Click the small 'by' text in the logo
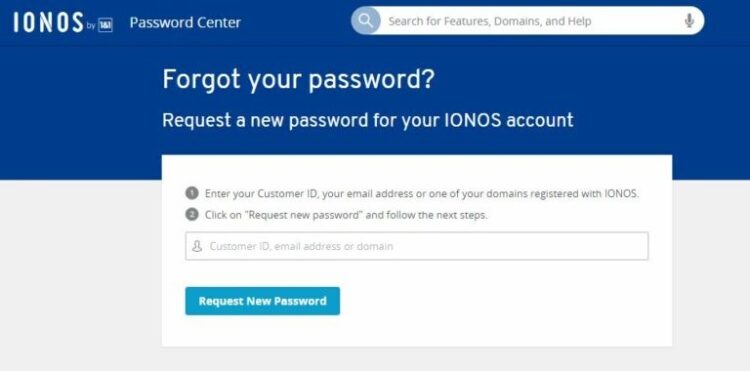Viewport: 750px width, 371px height. click(x=91, y=27)
